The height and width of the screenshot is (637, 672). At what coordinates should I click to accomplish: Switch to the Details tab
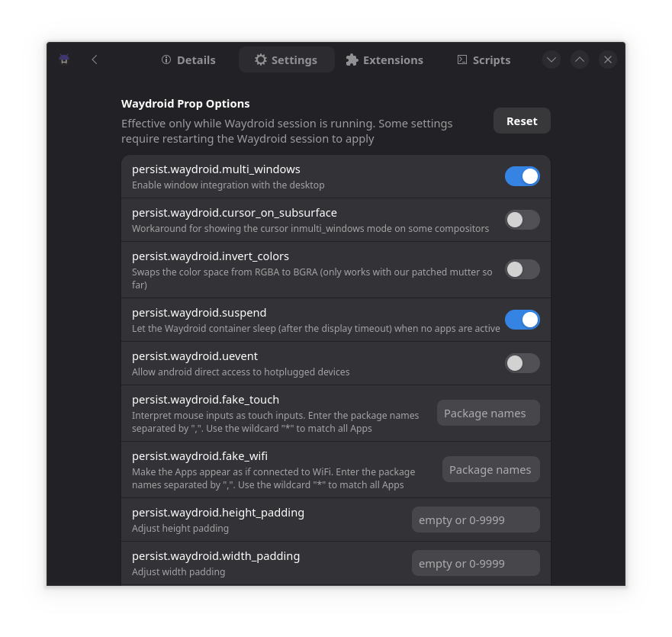tap(188, 60)
